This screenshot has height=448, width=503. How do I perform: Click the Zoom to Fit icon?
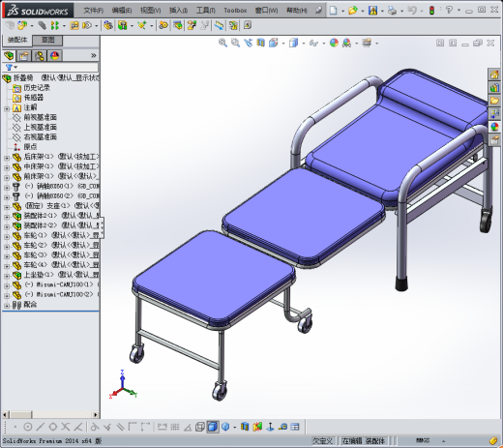(222, 43)
